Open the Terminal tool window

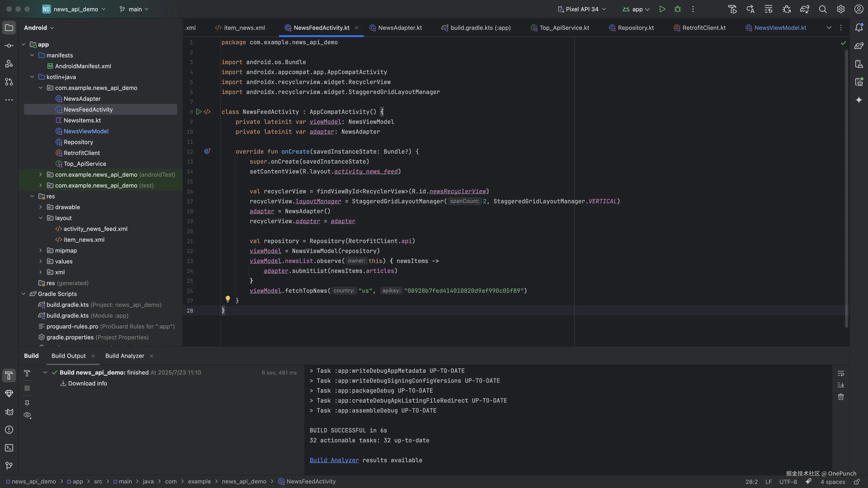(x=9, y=448)
